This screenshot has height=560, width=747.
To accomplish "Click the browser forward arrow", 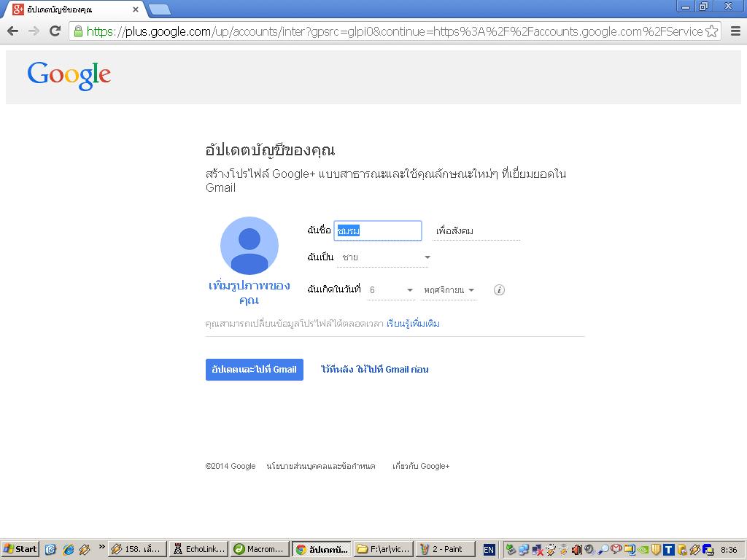I will coord(34,31).
